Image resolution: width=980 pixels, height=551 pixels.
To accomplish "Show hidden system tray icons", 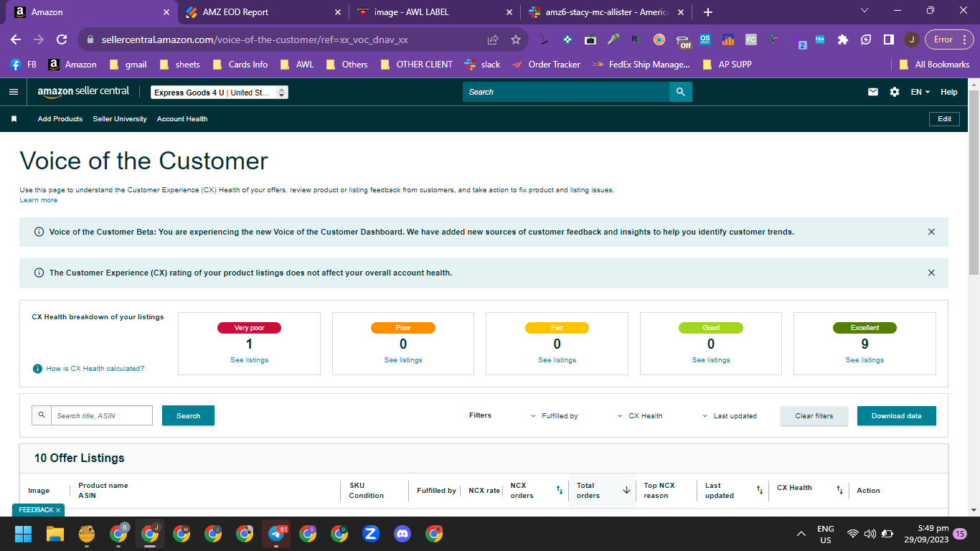I will [801, 534].
